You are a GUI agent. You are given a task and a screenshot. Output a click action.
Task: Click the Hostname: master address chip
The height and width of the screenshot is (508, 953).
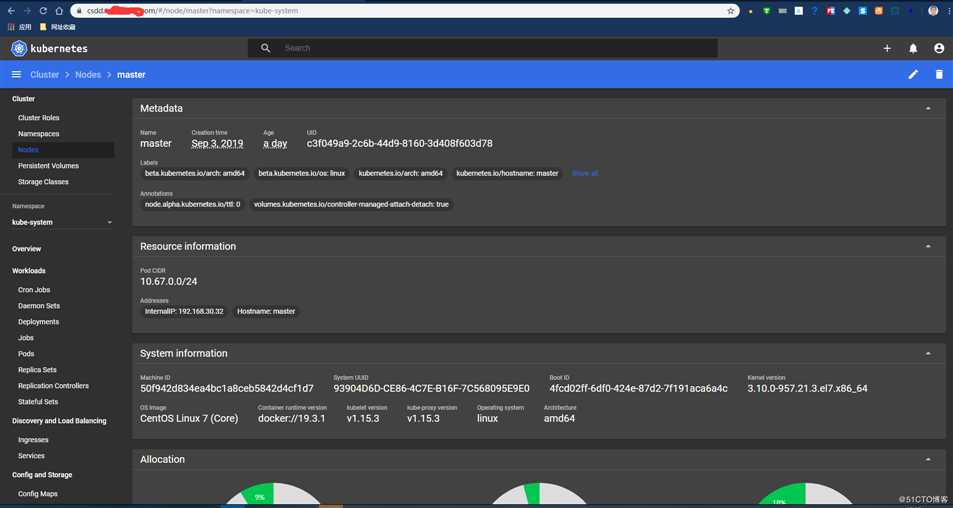(266, 311)
